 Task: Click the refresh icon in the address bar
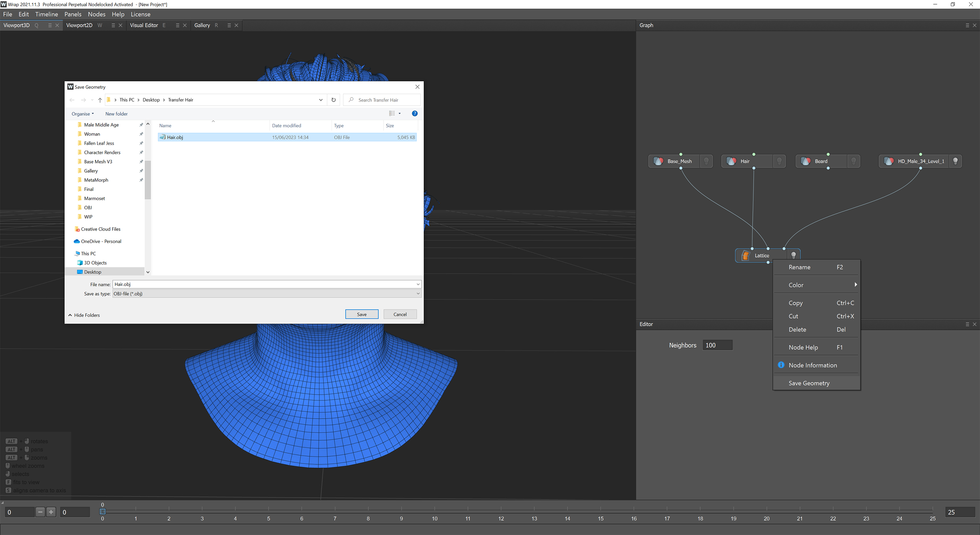[x=333, y=100]
